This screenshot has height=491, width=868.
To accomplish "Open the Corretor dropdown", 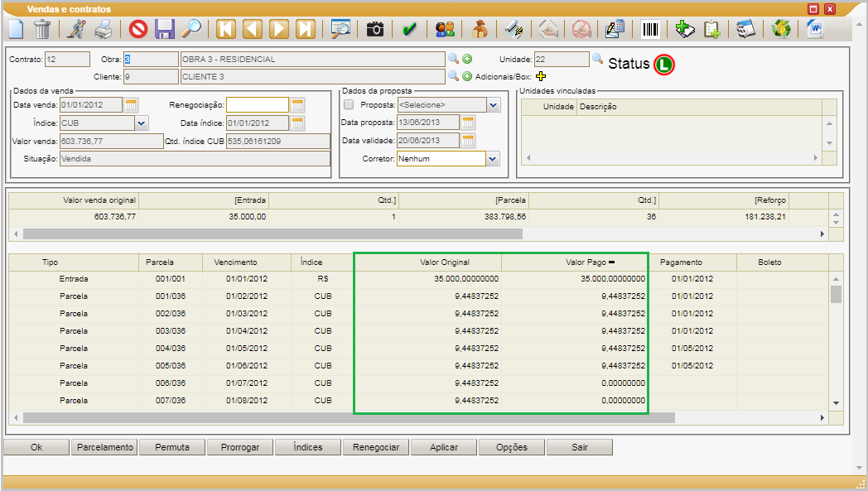I will 493,159.
